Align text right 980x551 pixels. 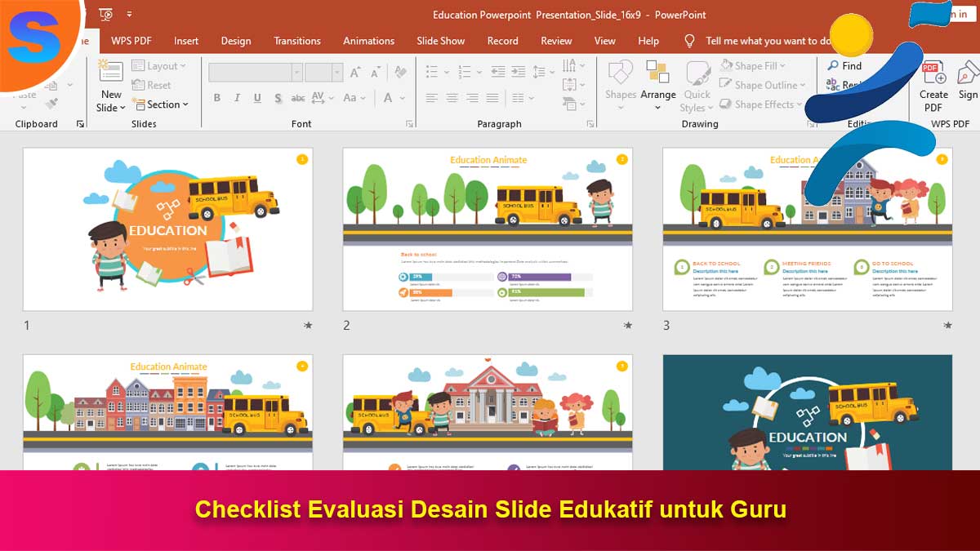[472, 98]
